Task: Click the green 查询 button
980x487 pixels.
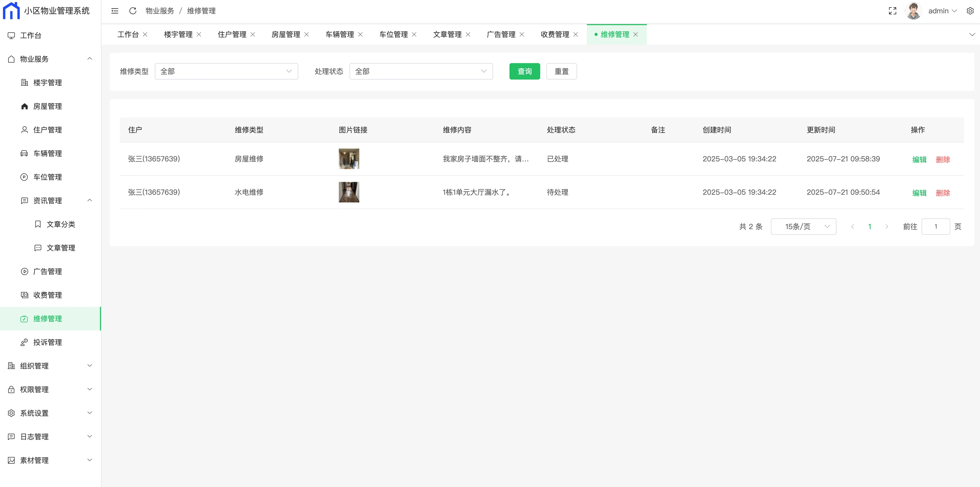Action: pos(524,71)
